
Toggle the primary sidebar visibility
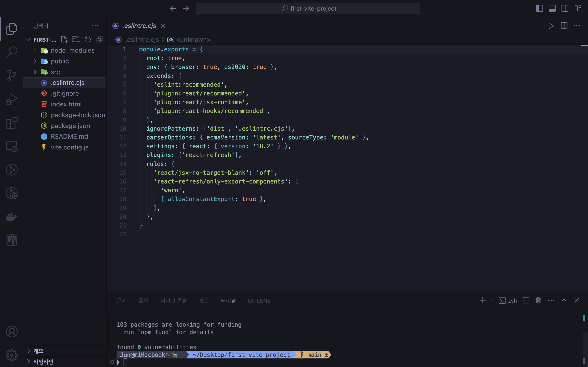click(539, 9)
